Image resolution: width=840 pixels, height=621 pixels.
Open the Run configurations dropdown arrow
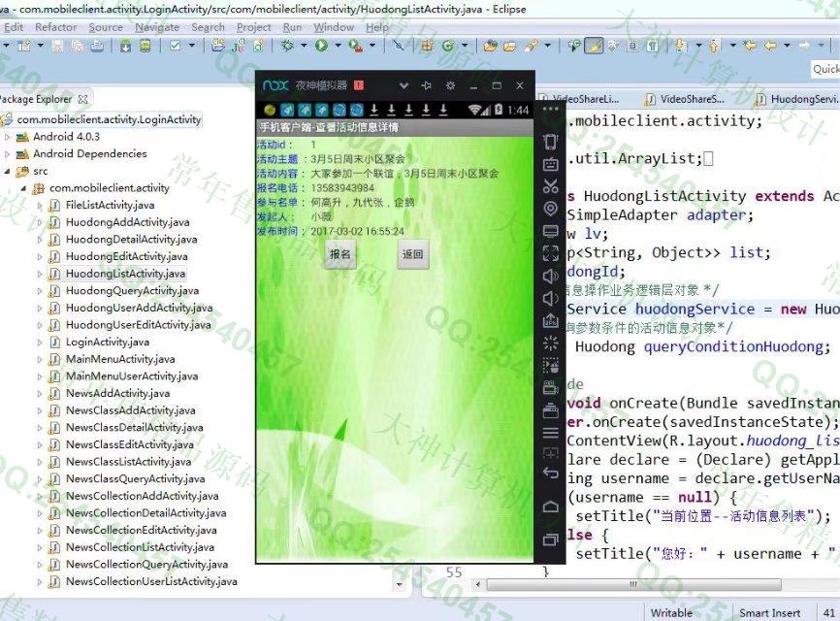338,46
